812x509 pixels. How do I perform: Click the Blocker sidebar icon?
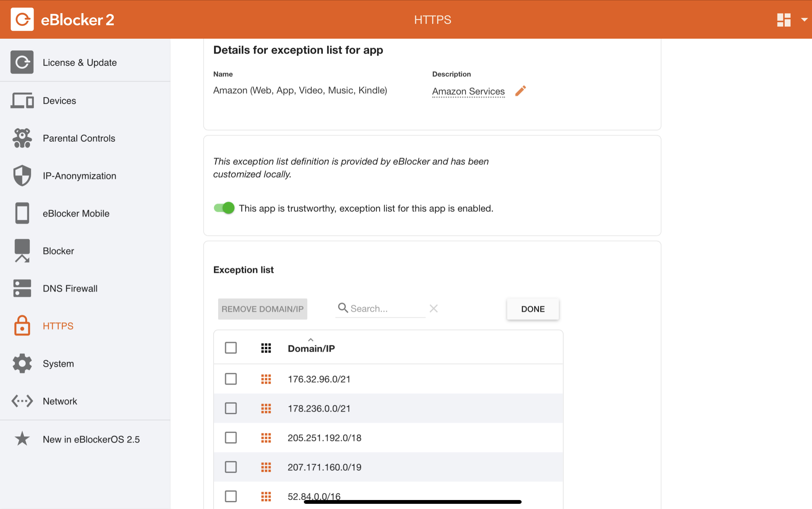point(22,251)
